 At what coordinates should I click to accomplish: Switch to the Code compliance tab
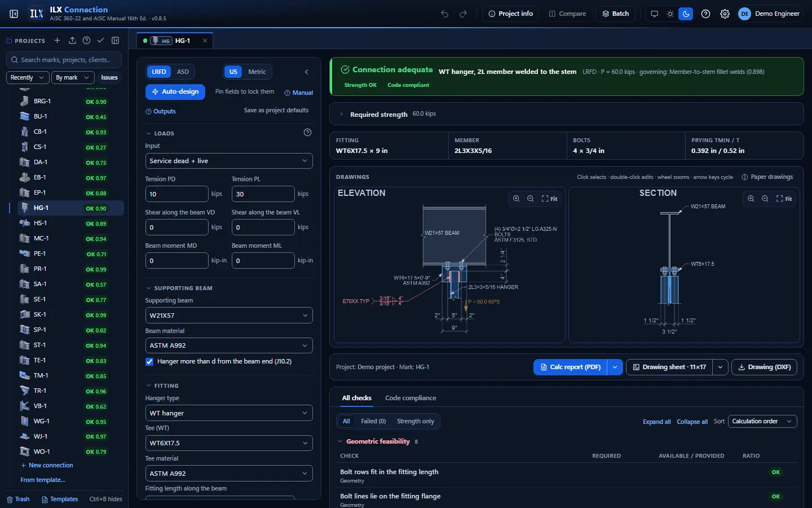tap(411, 398)
